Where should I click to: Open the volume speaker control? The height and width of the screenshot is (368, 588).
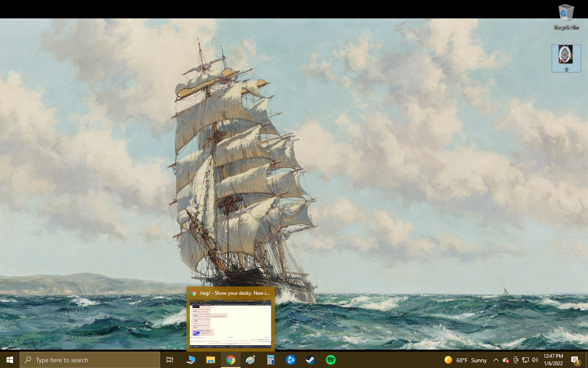tap(535, 360)
